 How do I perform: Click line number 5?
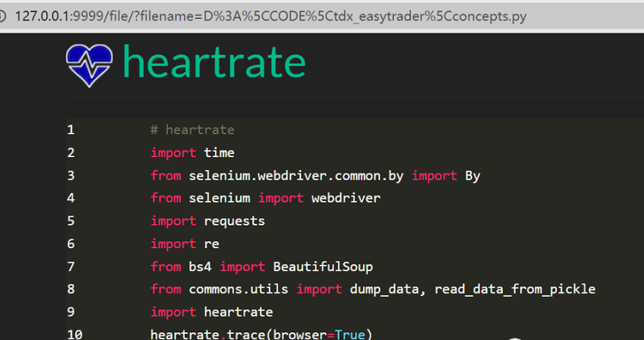pyautogui.click(x=71, y=222)
